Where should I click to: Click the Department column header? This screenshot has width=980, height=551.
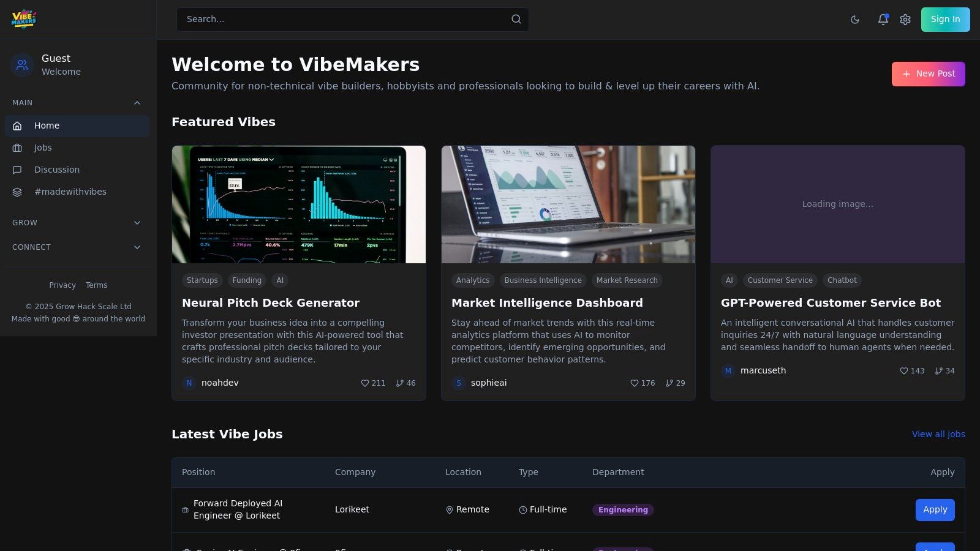[x=618, y=473]
